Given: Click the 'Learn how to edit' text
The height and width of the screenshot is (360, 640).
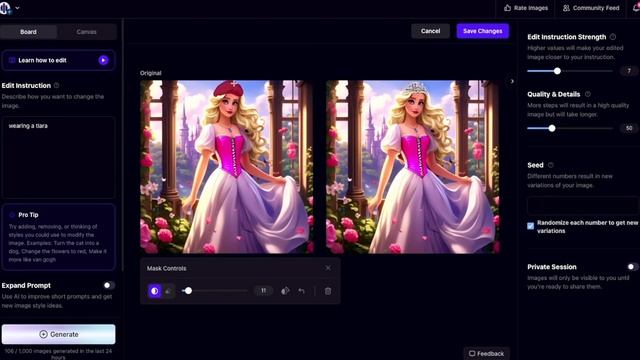Looking at the screenshot, I should click(x=42, y=60).
